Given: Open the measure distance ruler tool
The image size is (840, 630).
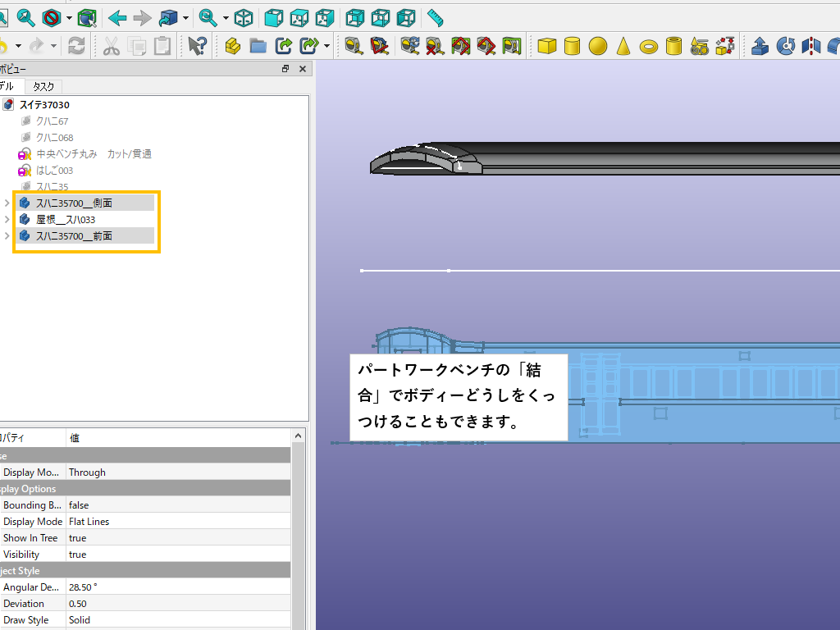Looking at the screenshot, I should tap(435, 17).
